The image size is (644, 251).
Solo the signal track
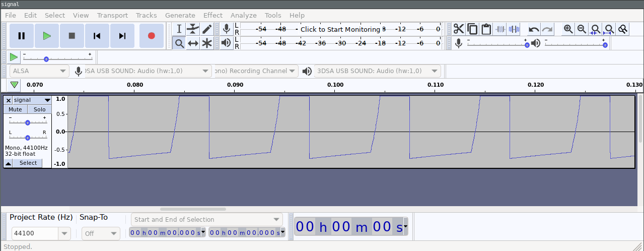(40, 109)
